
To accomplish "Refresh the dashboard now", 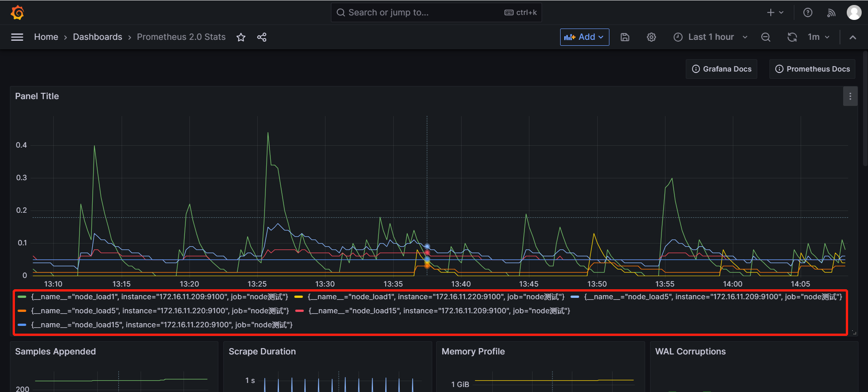I will point(792,37).
